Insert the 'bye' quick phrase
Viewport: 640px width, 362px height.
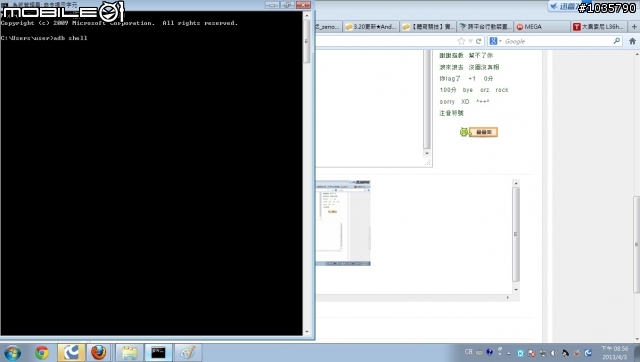tap(468, 90)
